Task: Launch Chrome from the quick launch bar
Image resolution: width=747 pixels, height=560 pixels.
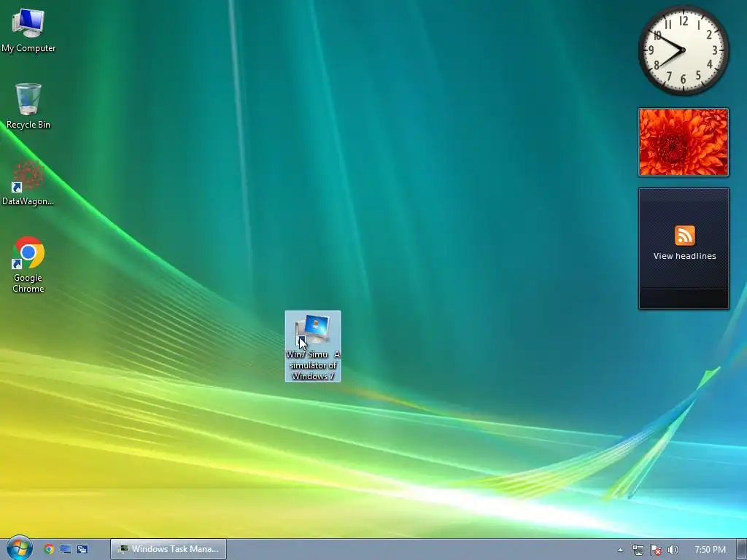Action: tap(49, 549)
